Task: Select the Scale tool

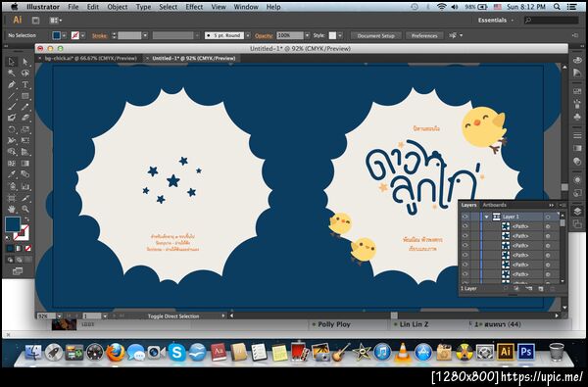Action: tap(24, 129)
